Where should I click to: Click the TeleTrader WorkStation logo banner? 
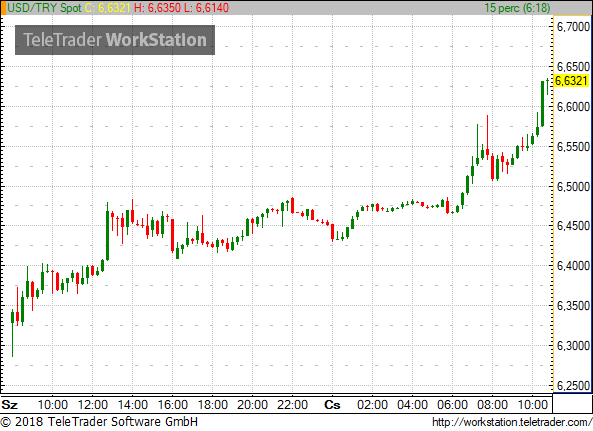tap(115, 40)
